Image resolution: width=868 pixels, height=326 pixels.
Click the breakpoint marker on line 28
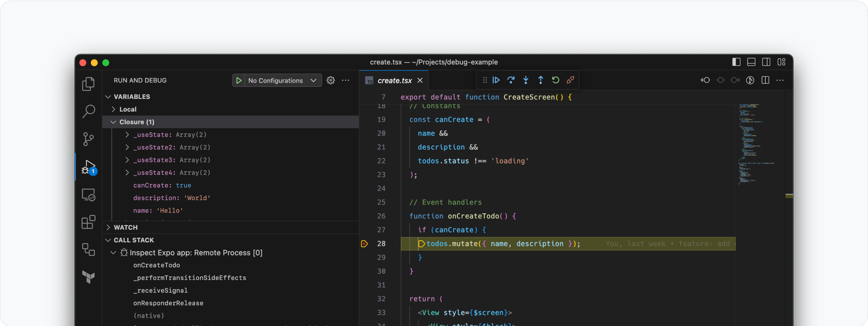tap(364, 244)
